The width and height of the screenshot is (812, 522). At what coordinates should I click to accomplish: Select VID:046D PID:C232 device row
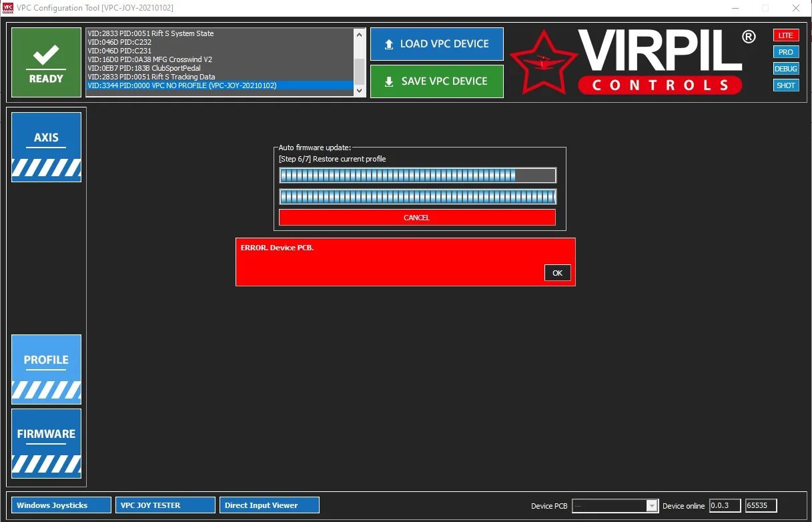pyautogui.click(x=220, y=42)
